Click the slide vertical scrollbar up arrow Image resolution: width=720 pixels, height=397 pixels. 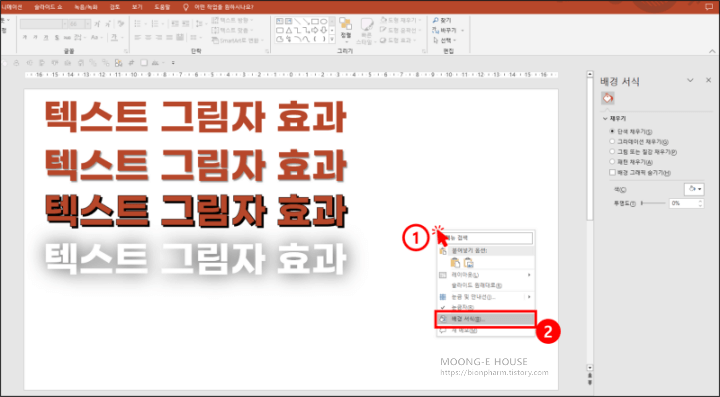click(x=590, y=74)
